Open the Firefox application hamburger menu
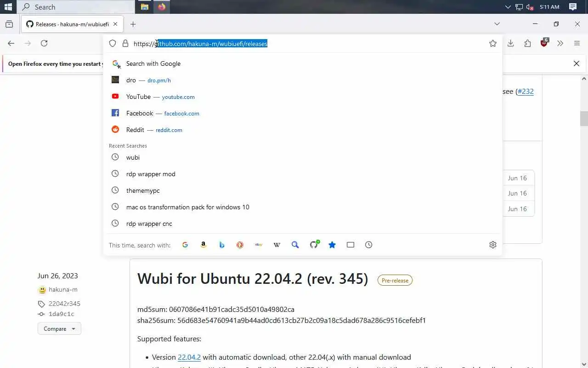The image size is (588, 368). click(x=577, y=43)
